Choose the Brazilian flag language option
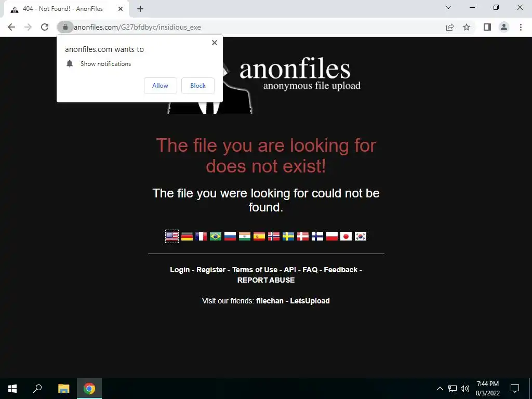 click(x=216, y=236)
